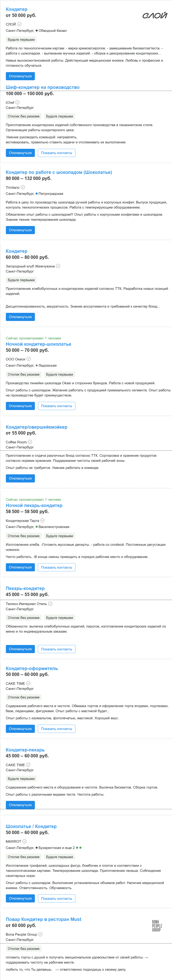Click the СЛОЙ company logo
172x980 pixels.
point(155,15)
